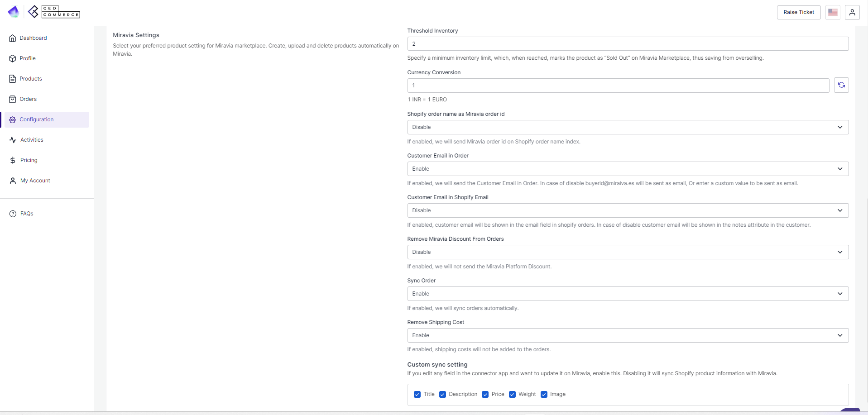This screenshot has width=868, height=415.
Task: Open the Products menu item
Action: click(x=47, y=79)
